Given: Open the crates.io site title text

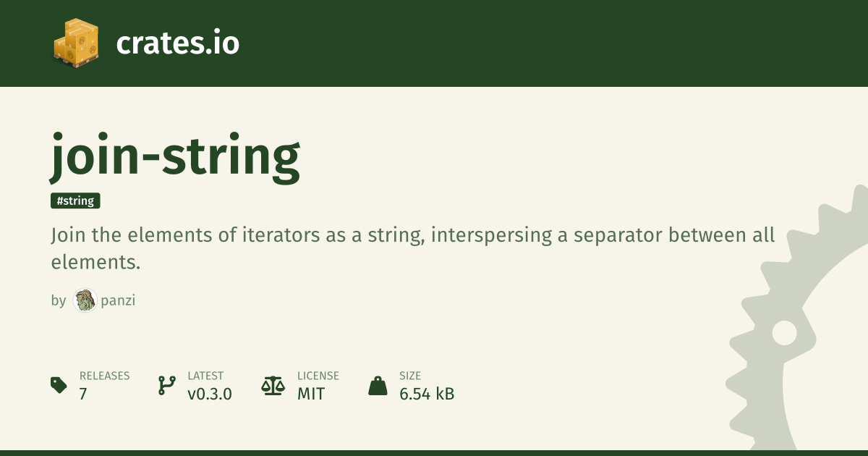Looking at the screenshot, I should (x=177, y=43).
